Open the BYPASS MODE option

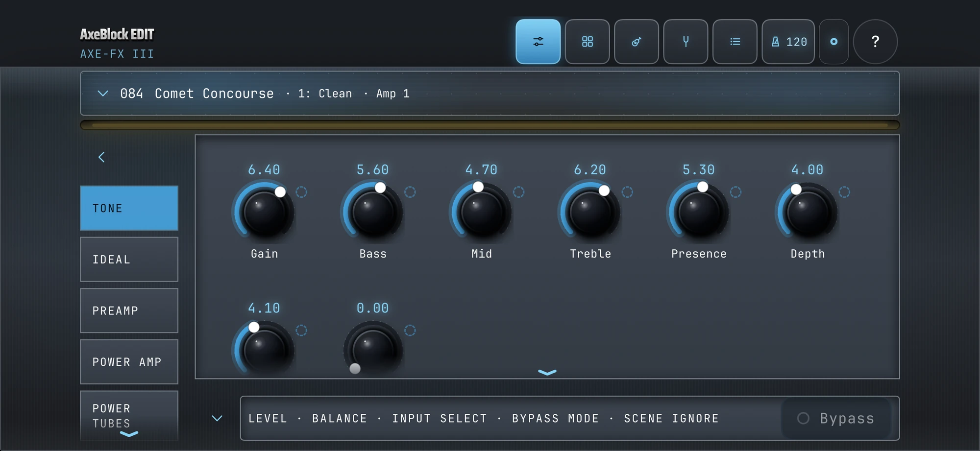pos(556,419)
